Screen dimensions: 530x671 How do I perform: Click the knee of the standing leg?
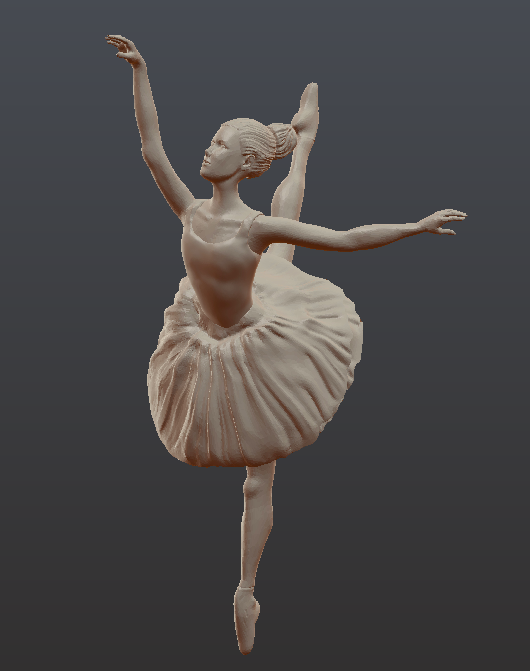click(x=255, y=484)
